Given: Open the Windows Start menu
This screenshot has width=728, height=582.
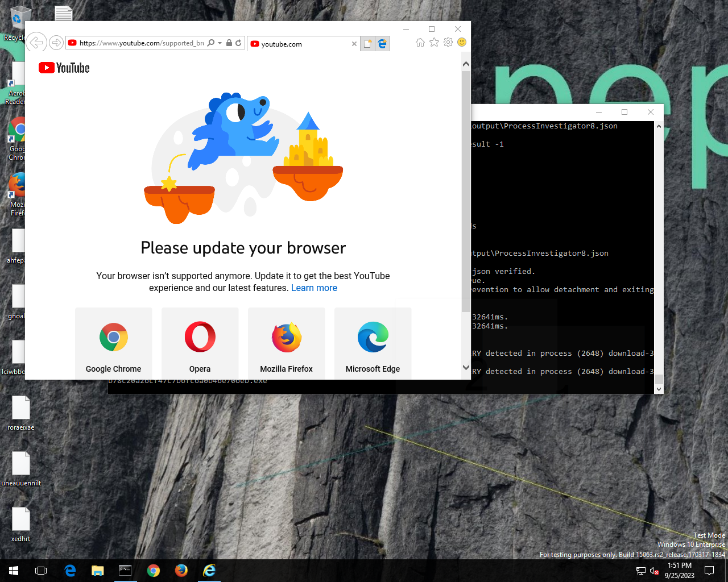Looking at the screenshot, I should click(14, 571).
